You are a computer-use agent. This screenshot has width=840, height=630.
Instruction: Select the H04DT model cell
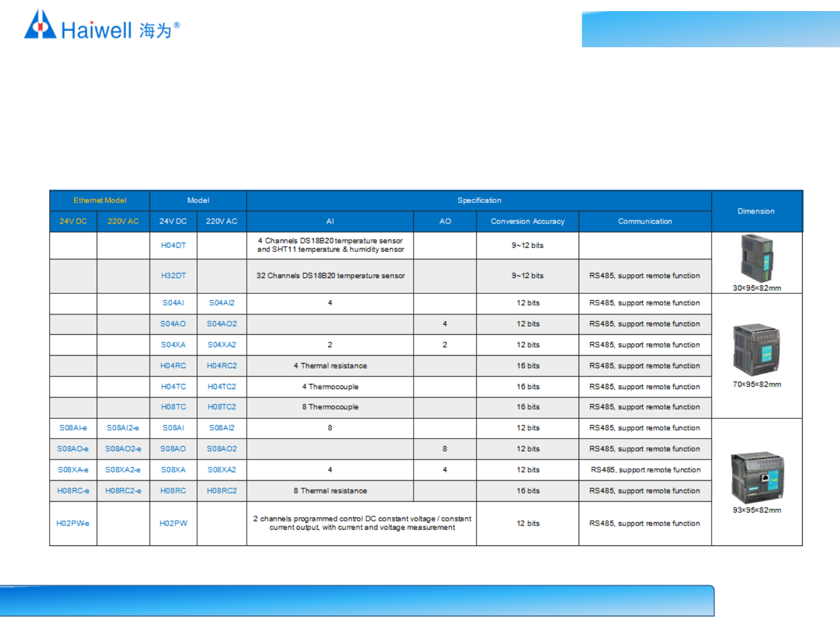tap(173, 246)
